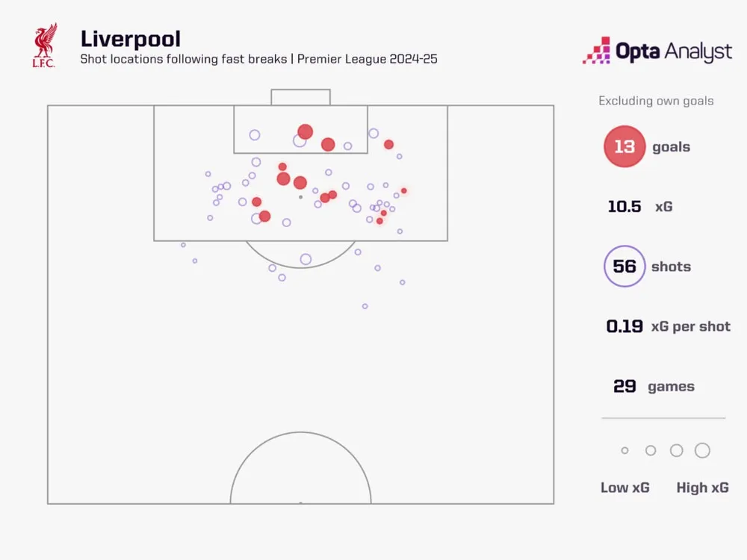Click the shot locations subtitle text

point(258,59)
